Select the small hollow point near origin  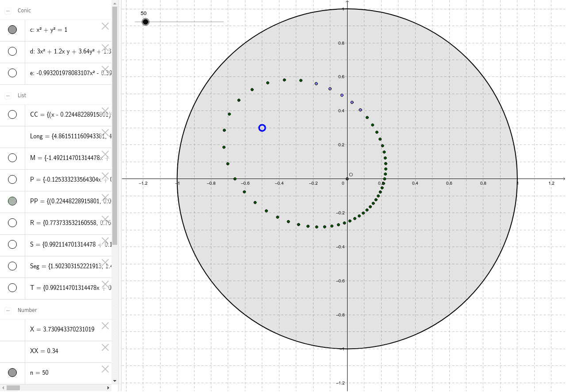coord(351,175)
